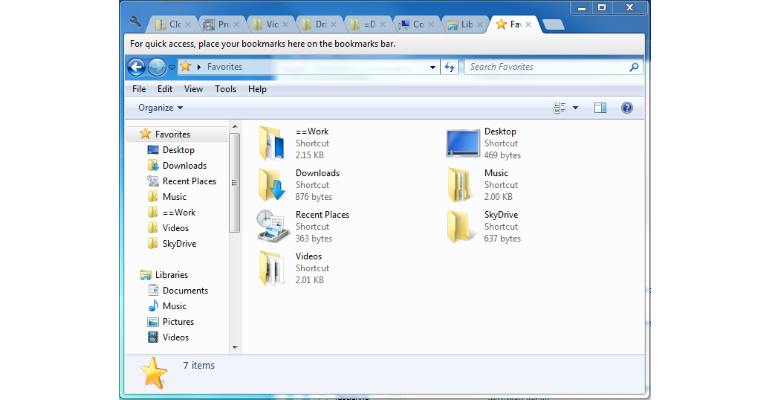
Task: Select the Recent Places shortcut icon
Action: [x=272, y=226]
